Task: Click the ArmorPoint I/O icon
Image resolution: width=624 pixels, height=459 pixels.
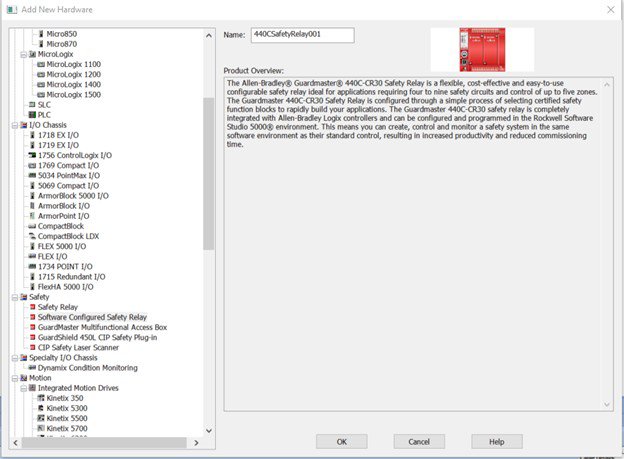Action: [33, 216]
